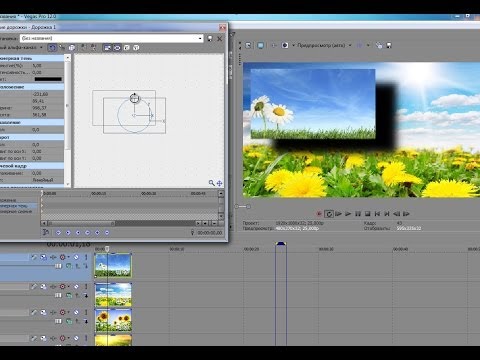Delete keyframe button
The image size is (480, 360).
pyautogui.click(x=107, y=233)
